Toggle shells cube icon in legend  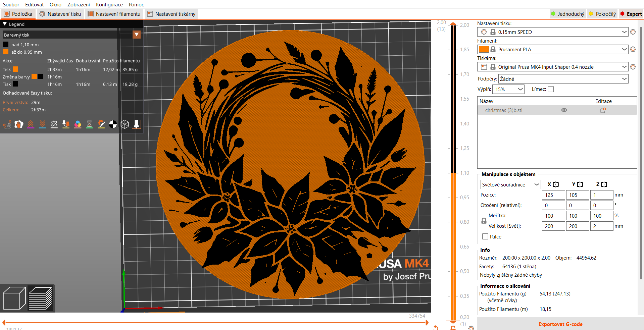125,124
